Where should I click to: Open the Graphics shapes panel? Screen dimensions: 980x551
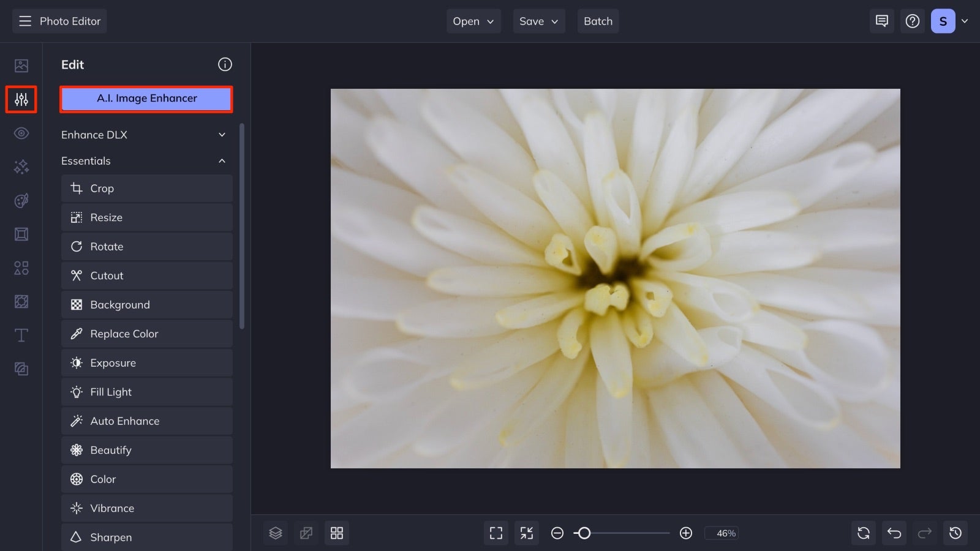coord(21,268)
